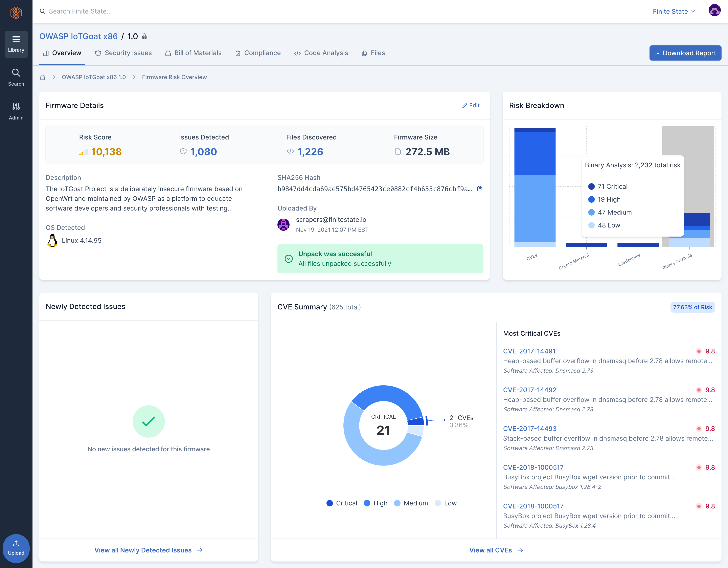Click View all CVEs link
The height and width of the screenshot is (568, 728).
coord(496,550)
